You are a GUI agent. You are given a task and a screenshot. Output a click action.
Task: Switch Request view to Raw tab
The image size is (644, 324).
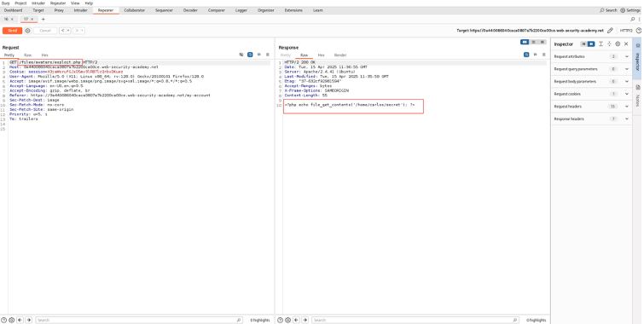27,55
